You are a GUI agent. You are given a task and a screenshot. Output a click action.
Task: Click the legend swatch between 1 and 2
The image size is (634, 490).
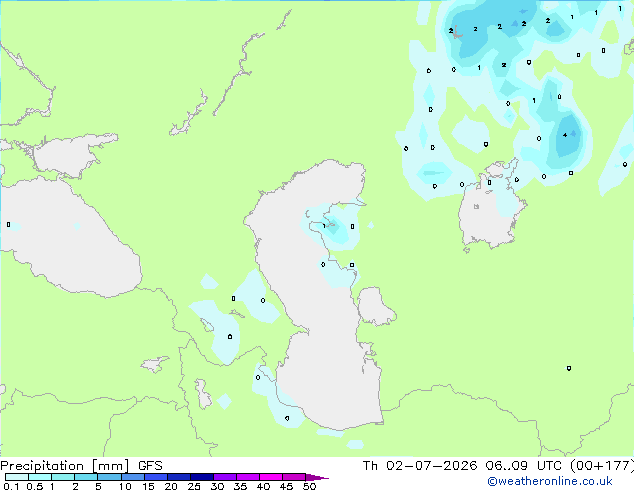click(x=63, y=477)
